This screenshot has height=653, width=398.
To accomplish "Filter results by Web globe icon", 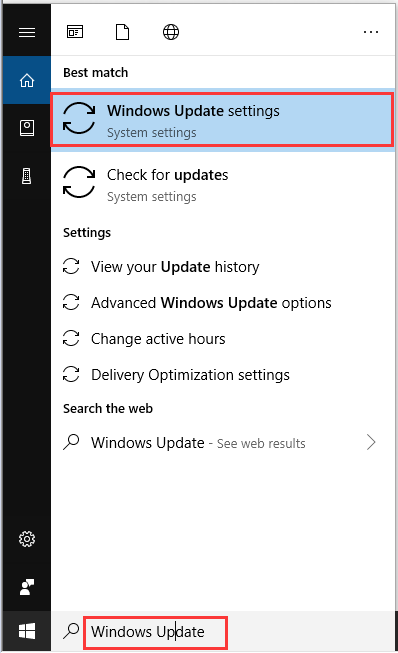I will pos(171,32).
